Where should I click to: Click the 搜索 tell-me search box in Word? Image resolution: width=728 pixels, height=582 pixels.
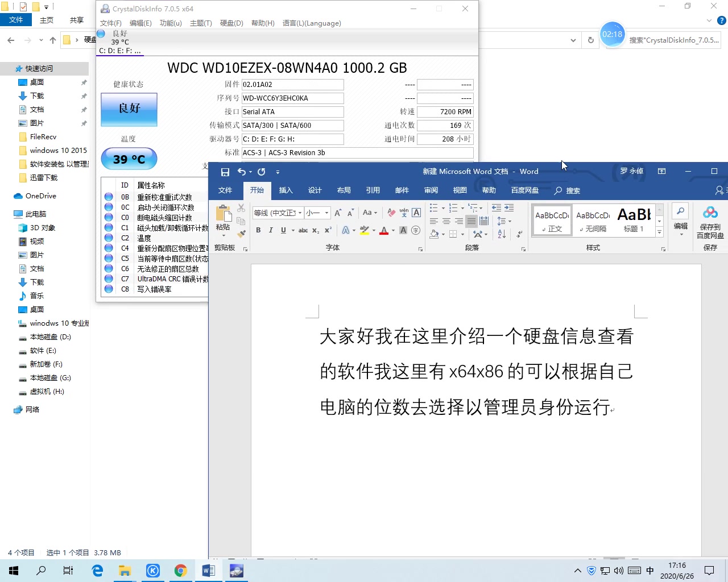567,190
